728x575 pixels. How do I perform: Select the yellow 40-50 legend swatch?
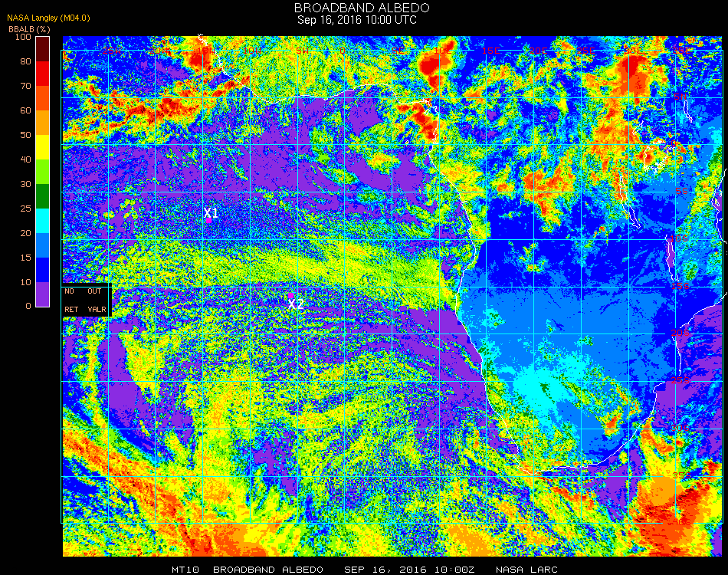(43, 147)
